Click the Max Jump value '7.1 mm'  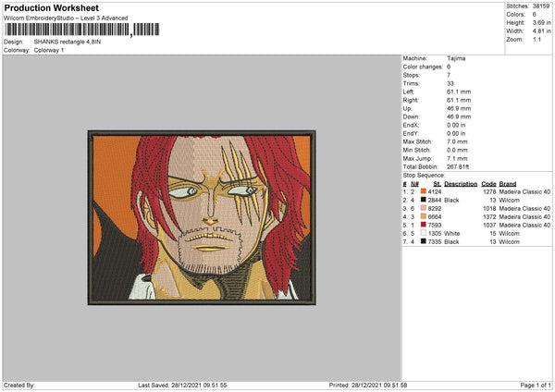[457, 158]
